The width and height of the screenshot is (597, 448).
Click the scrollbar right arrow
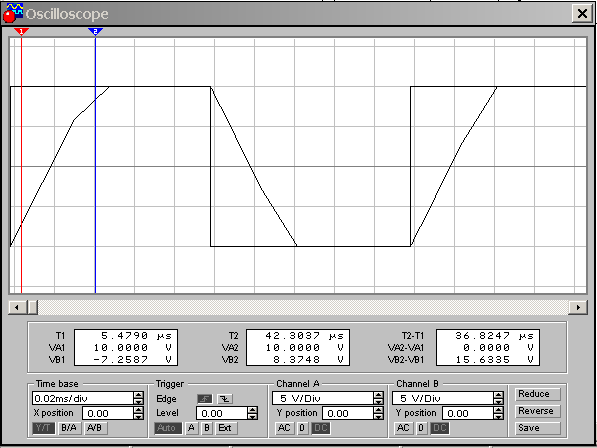click(x=578, y=307)
